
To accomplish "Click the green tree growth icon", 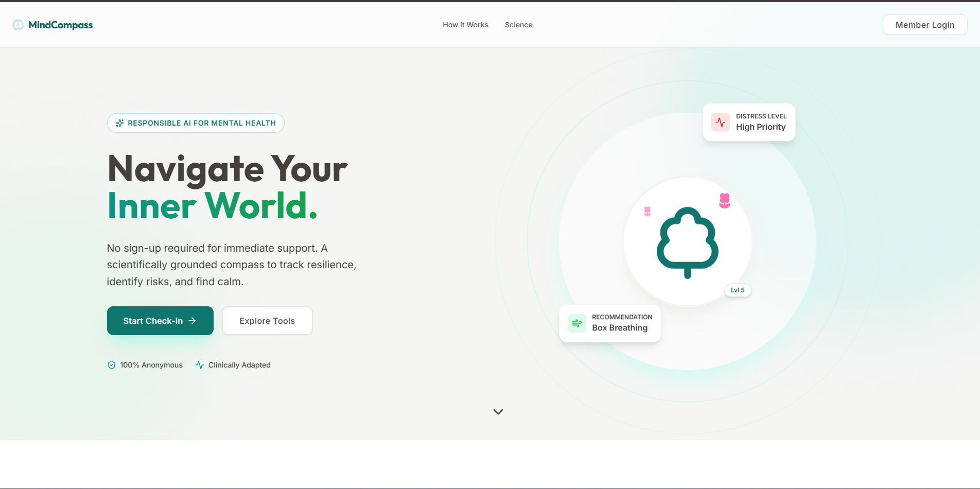I will [687, 242].
